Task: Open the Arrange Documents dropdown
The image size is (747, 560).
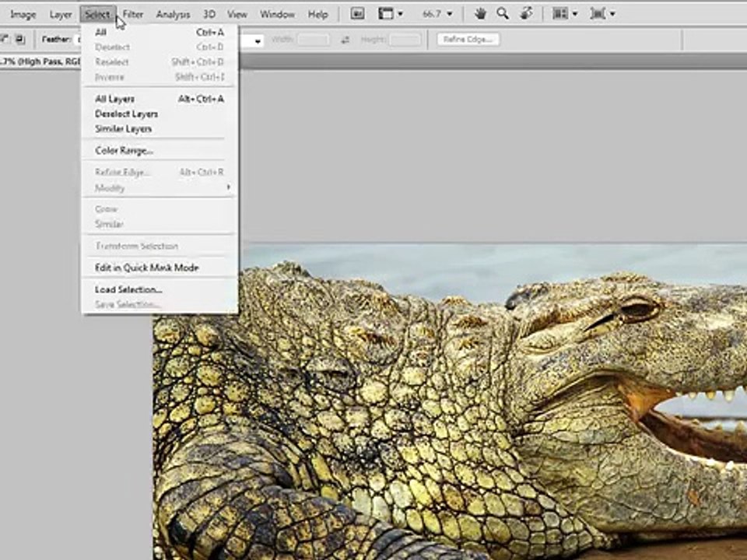Action: click(x=565, y=14)
